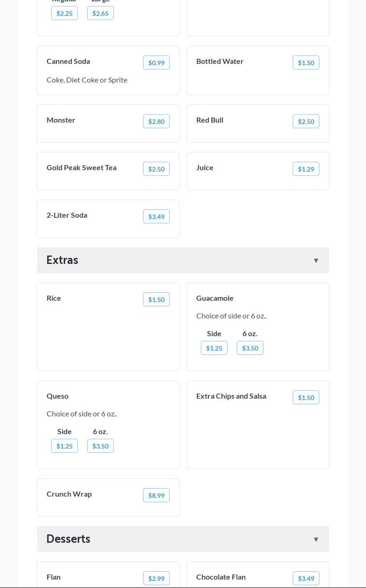The height and width of the screenshot is (588, 366).
Task: Add Gold Peak Sweet Tea $2.50
Action: coord(156,169)
